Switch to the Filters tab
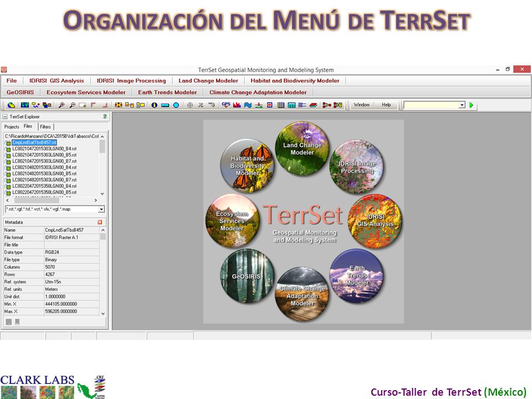This screenshot has width=532, height=399. click(x=45, y=126)
